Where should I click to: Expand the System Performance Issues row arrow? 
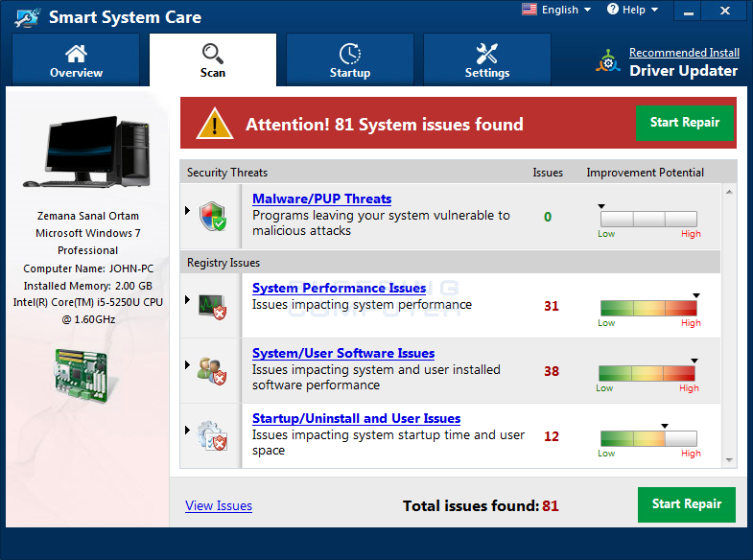(188, 299)
